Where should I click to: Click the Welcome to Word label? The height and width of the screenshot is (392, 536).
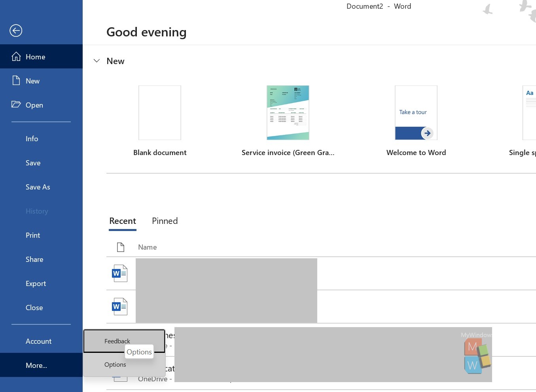click(x=416, y=152)
